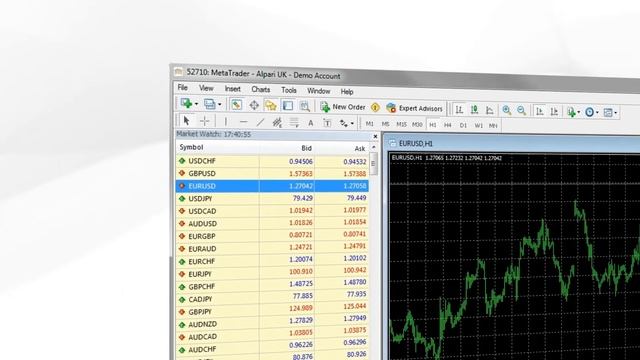Switch chart to Line Chart type
The image size is (640, 360).
coord(489,110)
